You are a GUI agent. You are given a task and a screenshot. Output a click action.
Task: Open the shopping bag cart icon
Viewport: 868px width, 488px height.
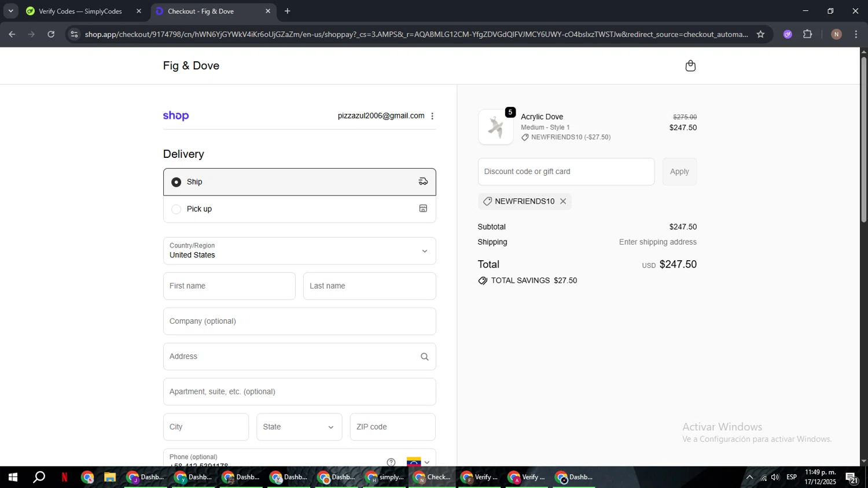point(690,66)
